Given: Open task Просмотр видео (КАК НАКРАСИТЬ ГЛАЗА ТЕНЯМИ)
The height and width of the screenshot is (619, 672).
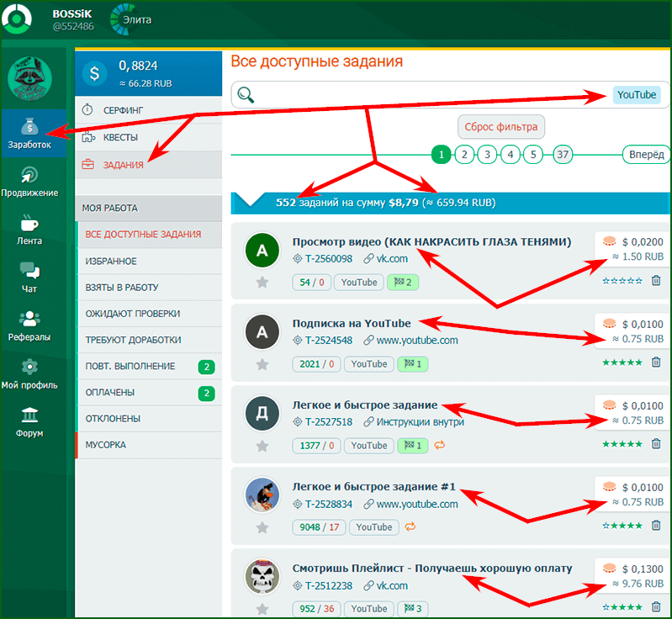Looking at the screenshot, I should coord(431,241).
